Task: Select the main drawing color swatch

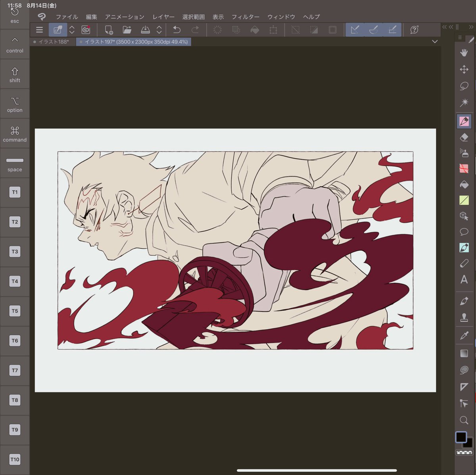Action: (x=461, y=437)
